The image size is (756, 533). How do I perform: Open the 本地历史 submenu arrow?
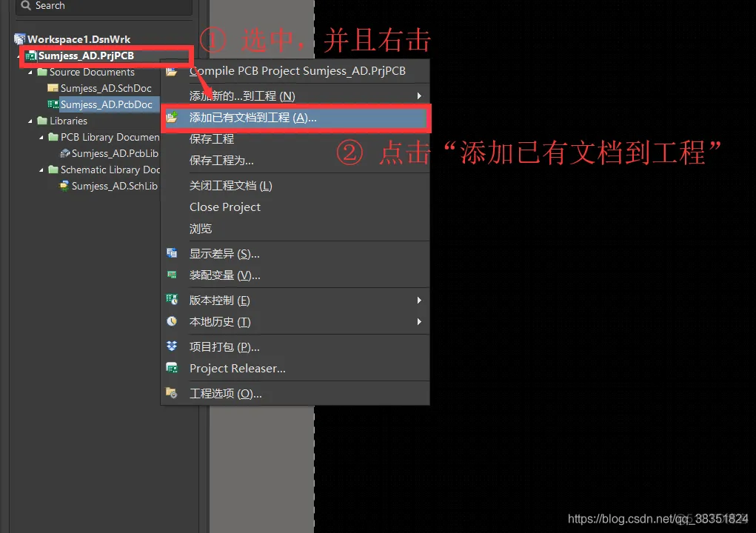419,321
